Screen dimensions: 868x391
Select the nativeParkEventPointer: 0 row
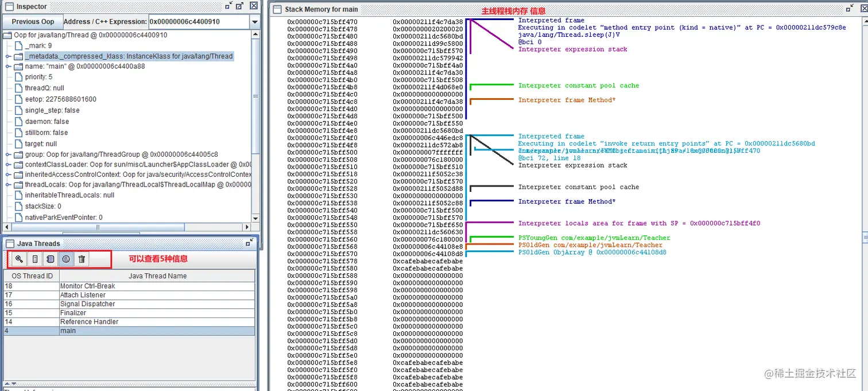pos(64,218)
